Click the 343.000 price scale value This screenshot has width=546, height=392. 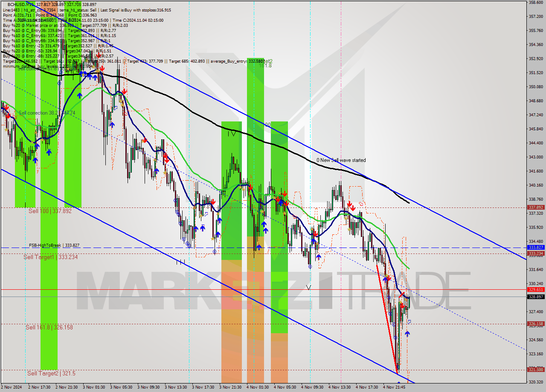(x=536, y=157)
